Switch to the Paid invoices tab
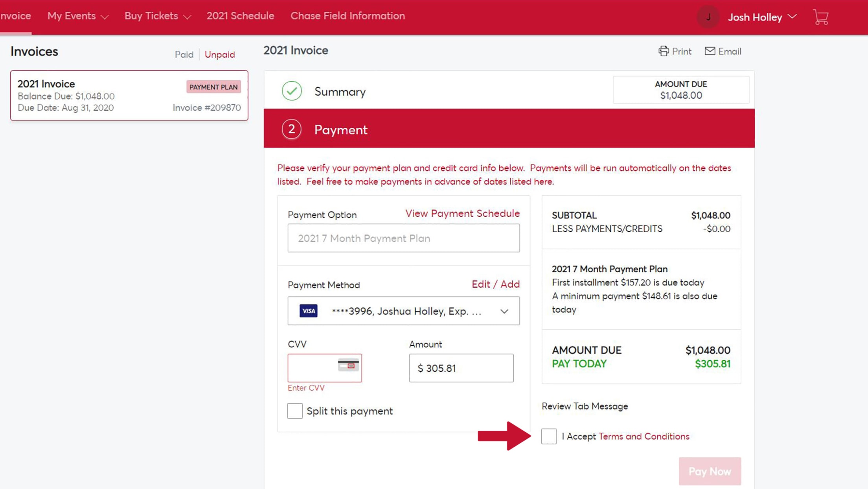The width and height of the screenshot is (868, 489). coord(184,54)
